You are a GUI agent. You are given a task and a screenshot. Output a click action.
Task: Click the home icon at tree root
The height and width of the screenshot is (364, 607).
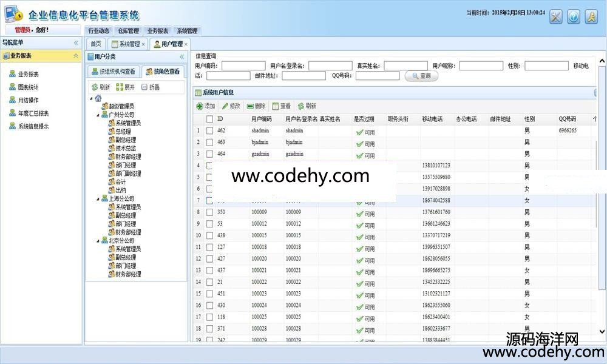coord(98,98)
